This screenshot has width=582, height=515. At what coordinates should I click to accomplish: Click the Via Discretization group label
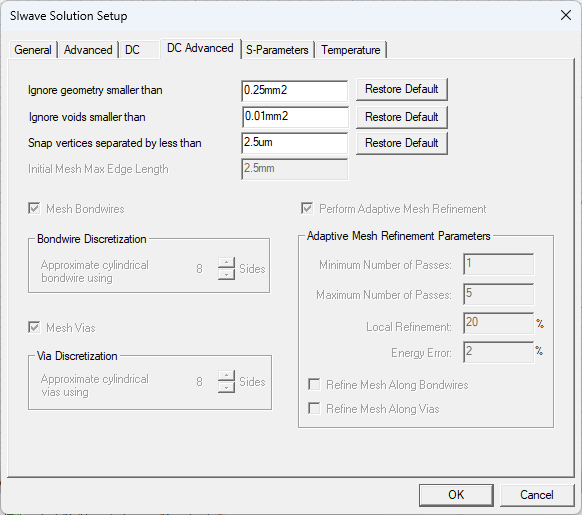coord(77,356)
